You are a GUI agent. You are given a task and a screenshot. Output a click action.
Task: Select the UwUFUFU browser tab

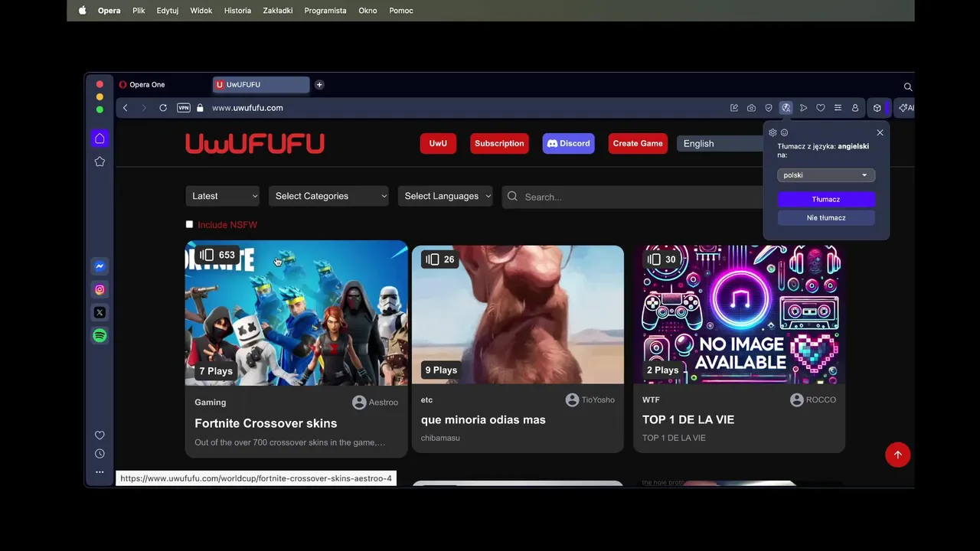pos(261,84)
